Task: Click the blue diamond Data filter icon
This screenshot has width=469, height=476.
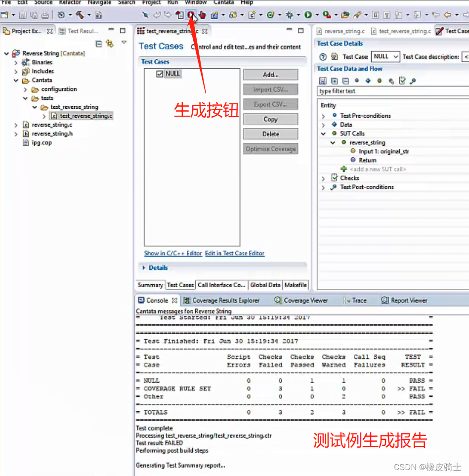Action: tap(368, 81)
